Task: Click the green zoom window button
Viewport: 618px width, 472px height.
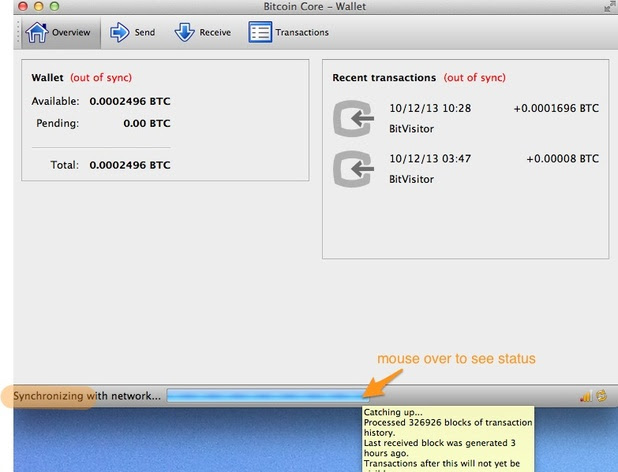Action: tap(54, 6)
